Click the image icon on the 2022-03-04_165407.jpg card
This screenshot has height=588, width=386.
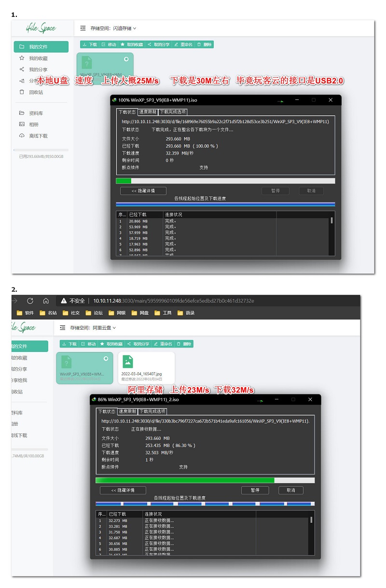point(127,361)
